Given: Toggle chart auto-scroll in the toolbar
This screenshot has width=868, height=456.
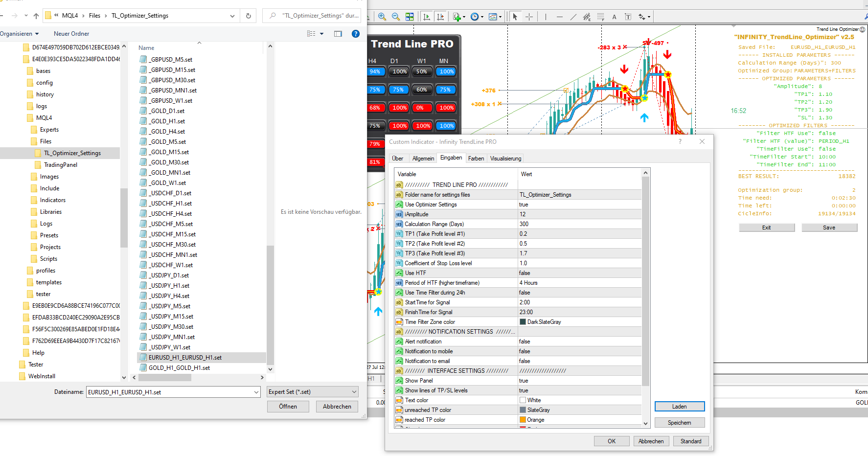Looking at the screenshot, I should click(427, 17).
